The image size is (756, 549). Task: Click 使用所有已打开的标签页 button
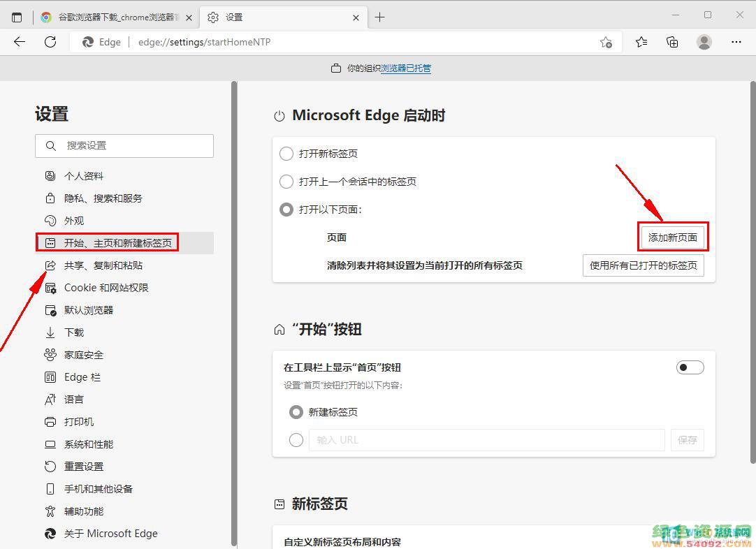tap(644, 265)
